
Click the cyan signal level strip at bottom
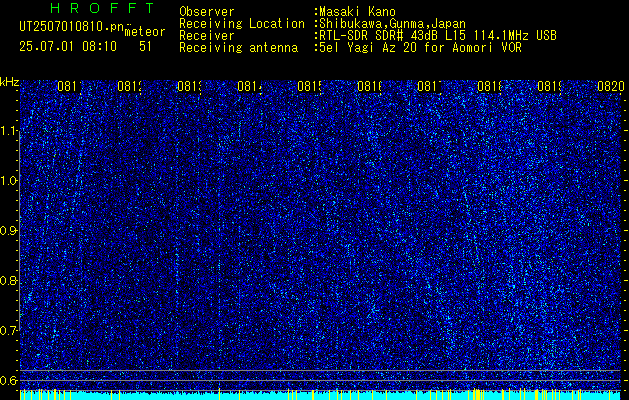[x=320, y=396]
